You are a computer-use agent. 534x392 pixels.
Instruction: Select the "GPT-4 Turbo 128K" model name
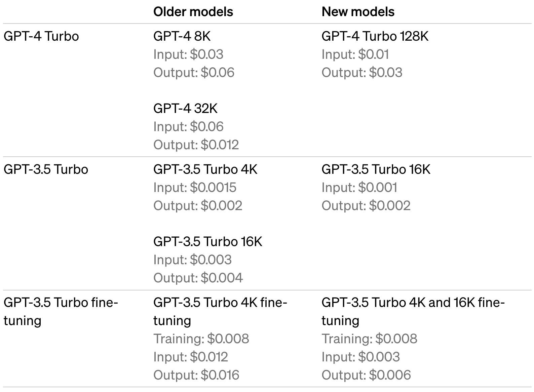(375, 36)
